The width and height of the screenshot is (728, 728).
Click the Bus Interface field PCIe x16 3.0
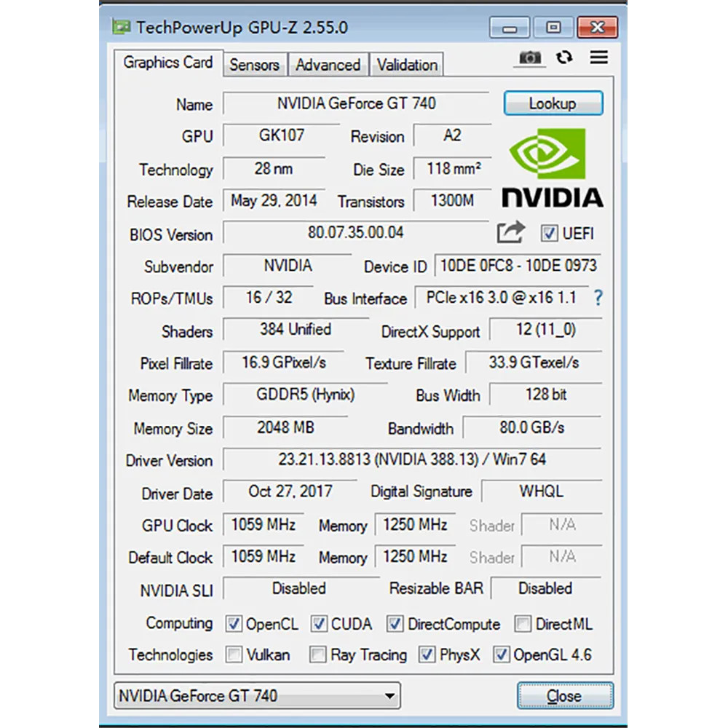tap(502, 297)
